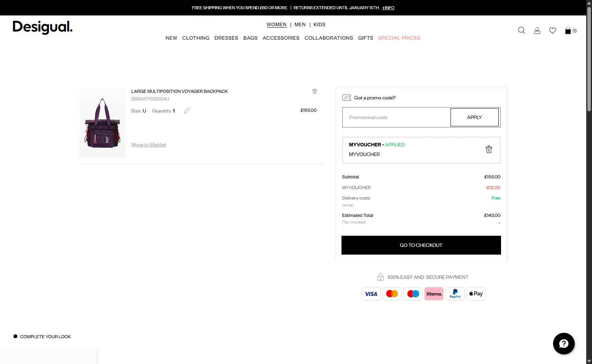Click the Maestro payment icon
This screenshot has height=364, width=592.
pos(413,294)
